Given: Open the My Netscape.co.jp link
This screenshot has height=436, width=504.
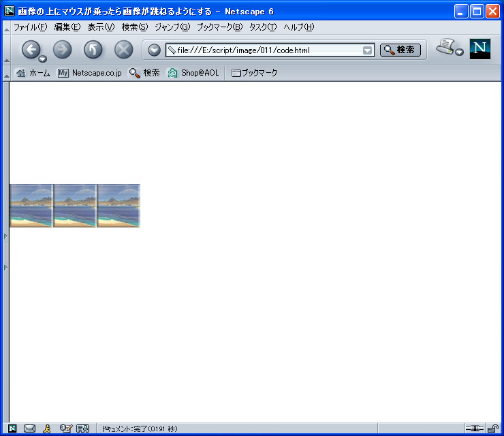Looking at the screenshot, I should [x=90, y=74].
